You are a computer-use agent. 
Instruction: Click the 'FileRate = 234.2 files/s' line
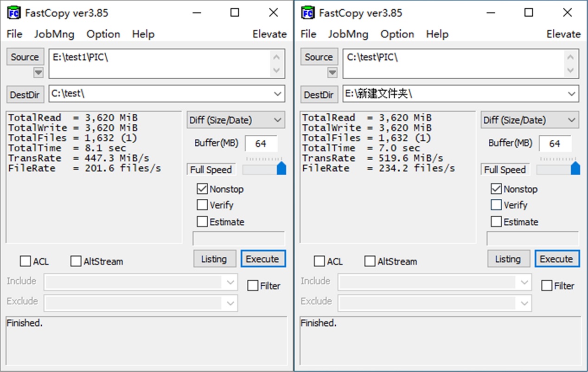pyautogui.click(x=378, y=169)
